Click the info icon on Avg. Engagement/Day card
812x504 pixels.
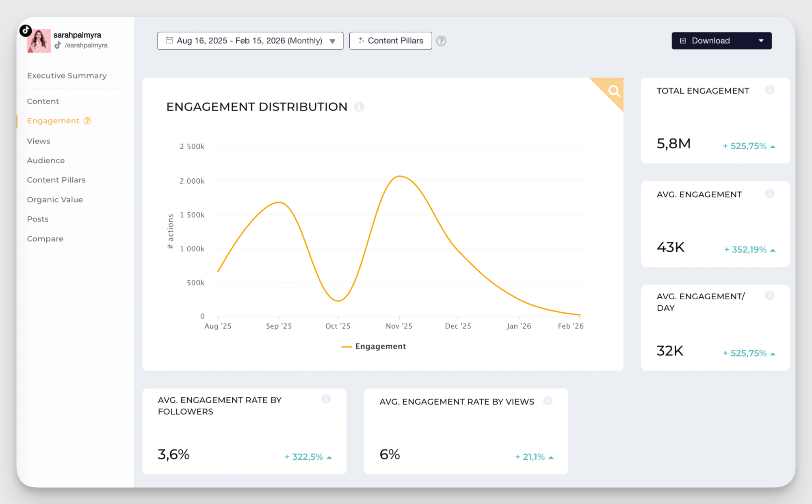click(770, 296)
